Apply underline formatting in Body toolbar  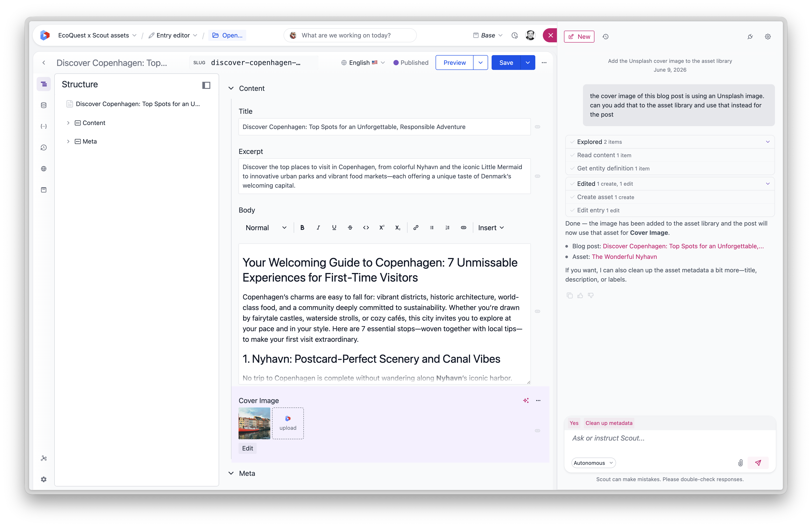pos(334,228)
